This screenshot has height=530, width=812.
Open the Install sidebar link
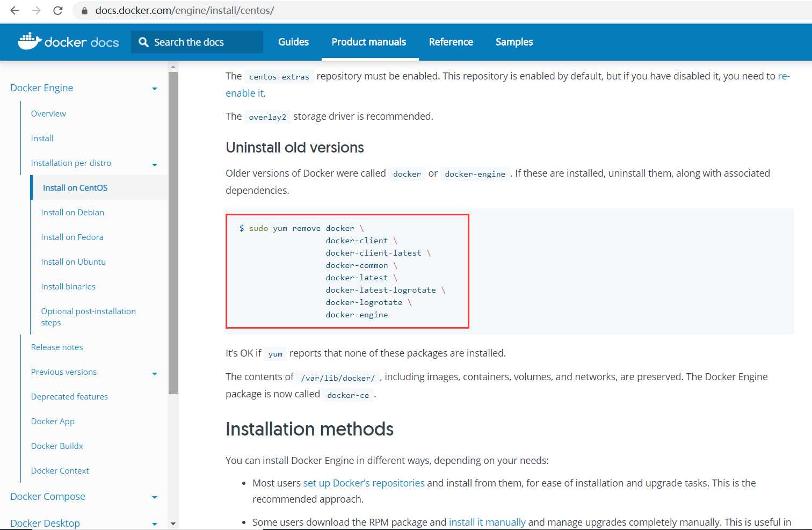click(x=42, y=138)
